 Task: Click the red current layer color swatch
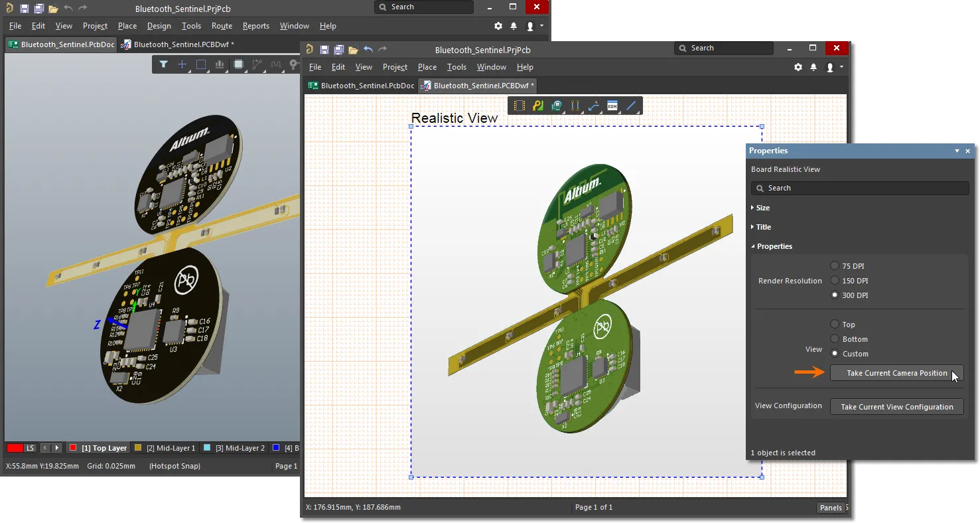pos(15,448)
